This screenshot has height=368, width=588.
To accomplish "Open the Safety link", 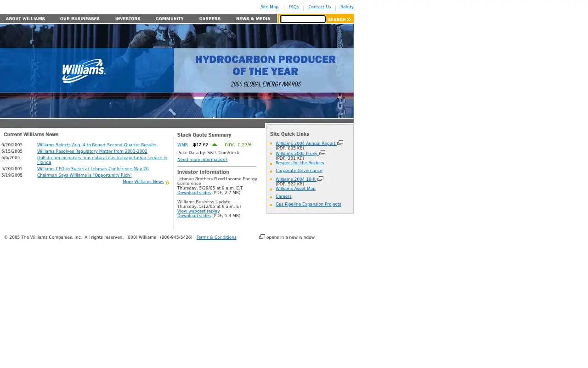I will coord(347,7).
